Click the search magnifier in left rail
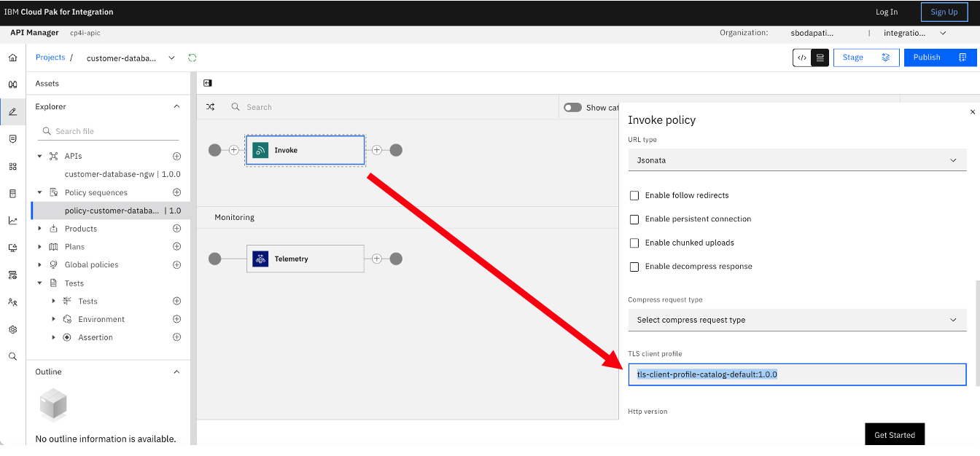The height and width of the screenshot is (456, 980). (x=12, y=356)
